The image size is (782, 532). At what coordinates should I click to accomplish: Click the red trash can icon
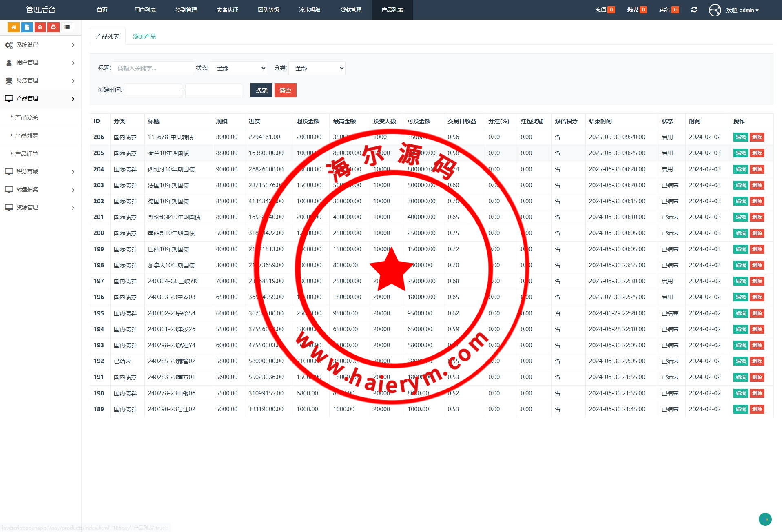coord(40,27)
